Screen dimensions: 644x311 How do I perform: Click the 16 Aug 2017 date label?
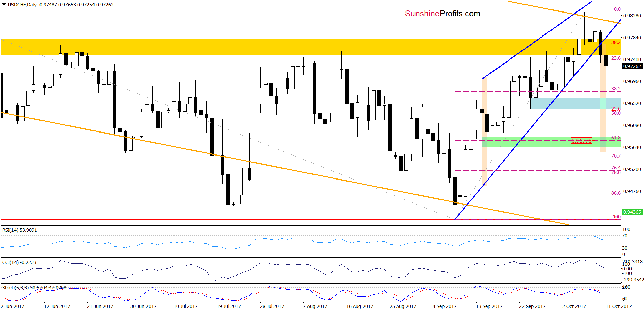pyautogui.click(x=360, y=306)
